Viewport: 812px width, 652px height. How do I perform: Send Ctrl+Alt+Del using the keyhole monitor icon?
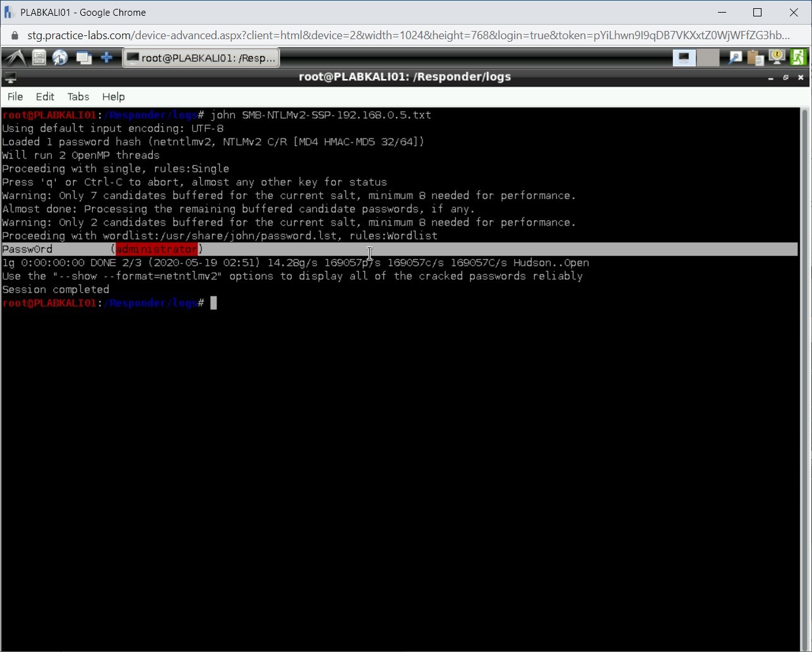pos(776,57)
